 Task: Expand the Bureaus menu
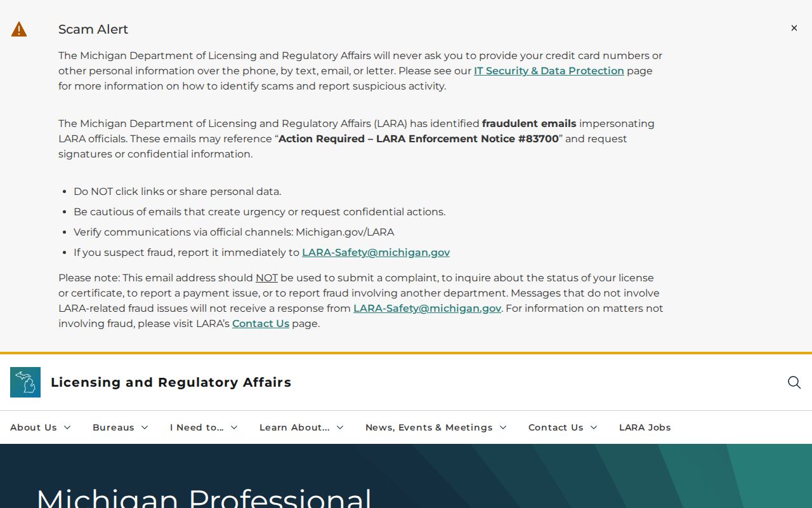tap(121, 427)
